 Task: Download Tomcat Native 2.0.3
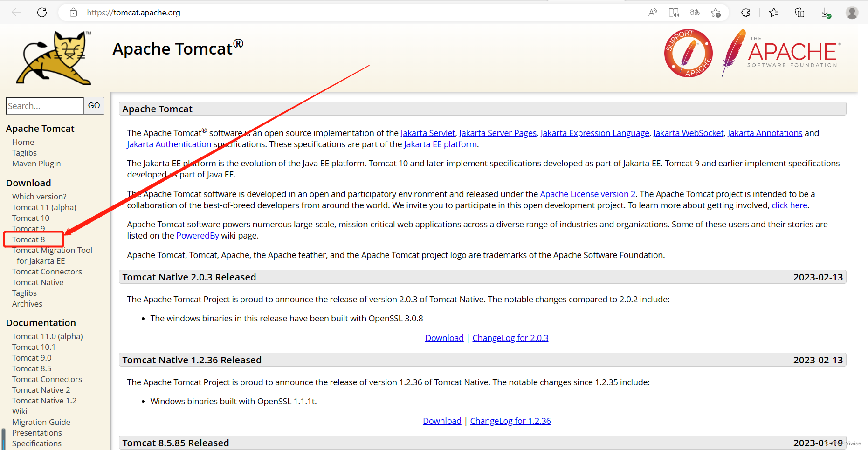click(444, 337)
